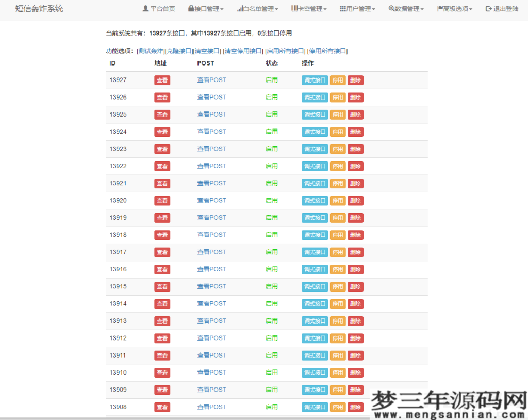Open the 查看POST link for interface 13925
This screenshot has width=528, height=420.
[x=211, y=114]
